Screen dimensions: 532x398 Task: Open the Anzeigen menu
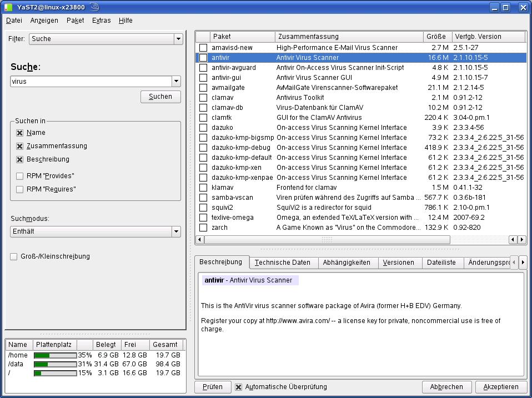coord(44,21)
